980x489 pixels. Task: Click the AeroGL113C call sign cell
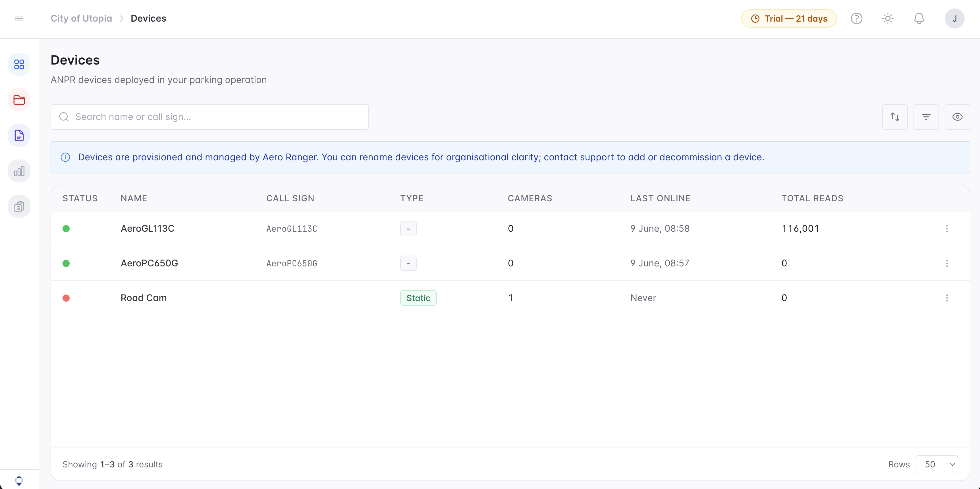[x=292, y=229]
